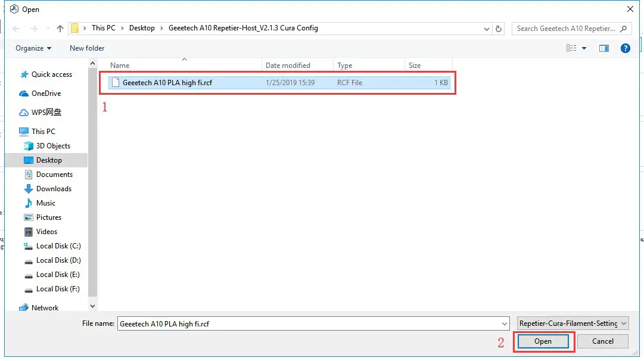644x361 pixels.
Task: Click navigation pane scroll up arrow
Action: click(92, 63)
